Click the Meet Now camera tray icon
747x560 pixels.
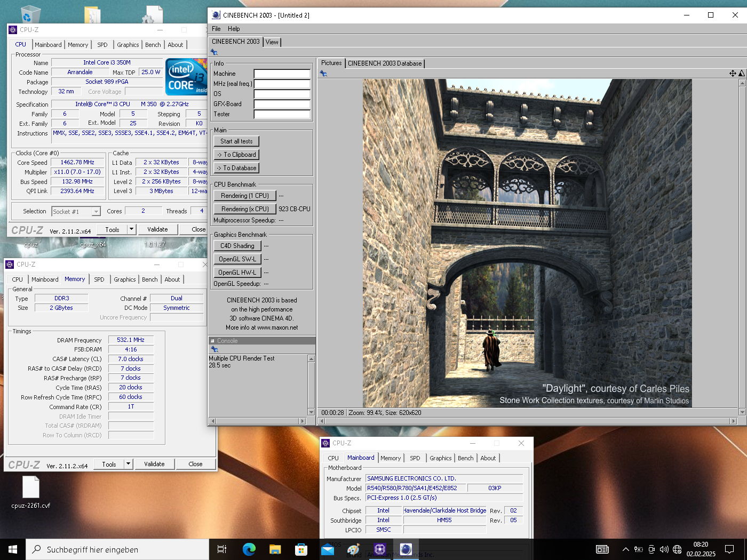(651, 549)
